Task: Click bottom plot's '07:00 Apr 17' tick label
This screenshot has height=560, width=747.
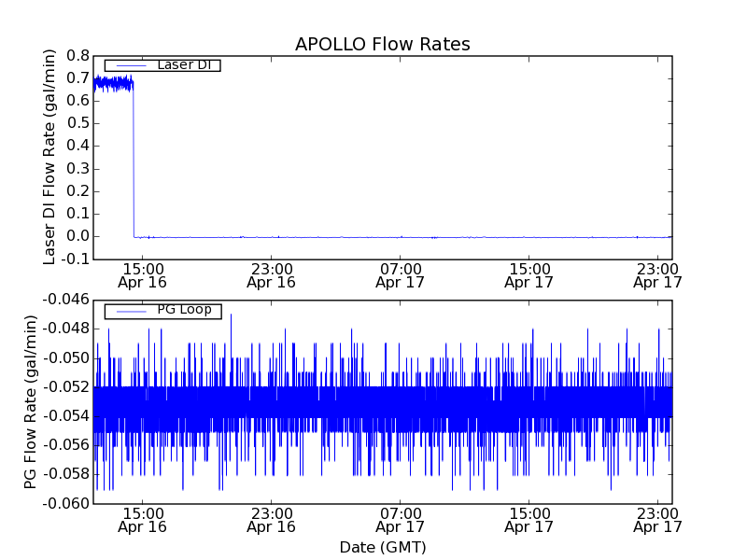Action: click(401, 520)
